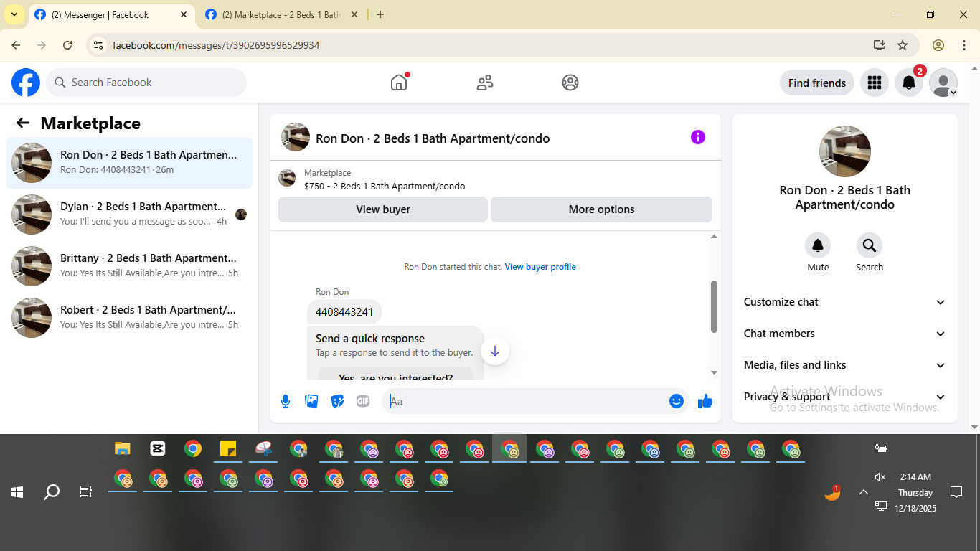Bookmark this page with star
Viewport: 980px width, 551px height.
[903, 45]
